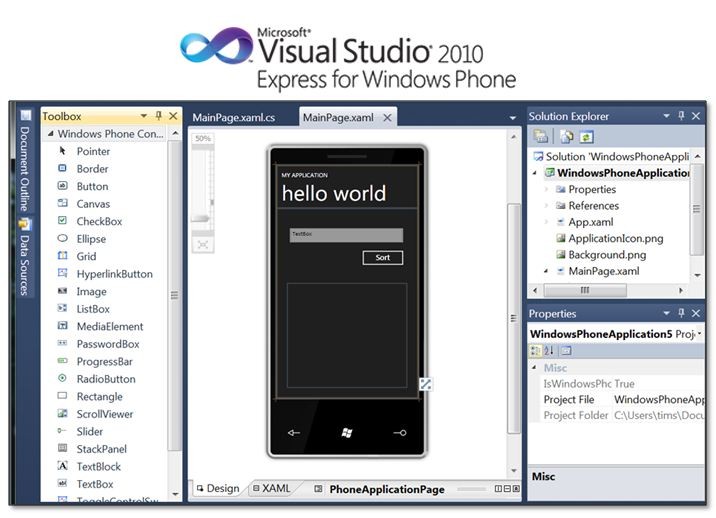The height and width of the screenshot is (518, 716).
Task: Select the Pointer tool in Toolbox
Action: 93,151
